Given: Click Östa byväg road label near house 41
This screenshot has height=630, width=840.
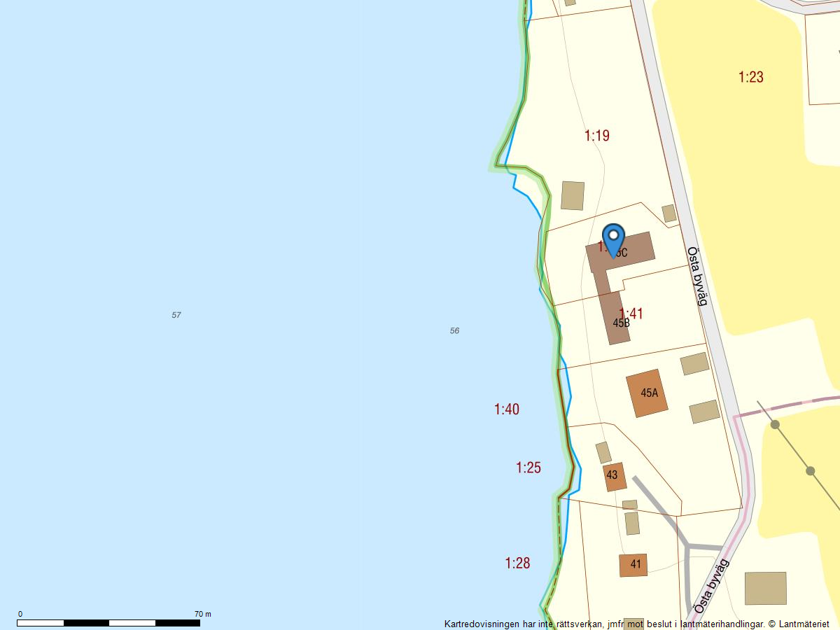Looking at the screenshot, I should click(713, 586).
